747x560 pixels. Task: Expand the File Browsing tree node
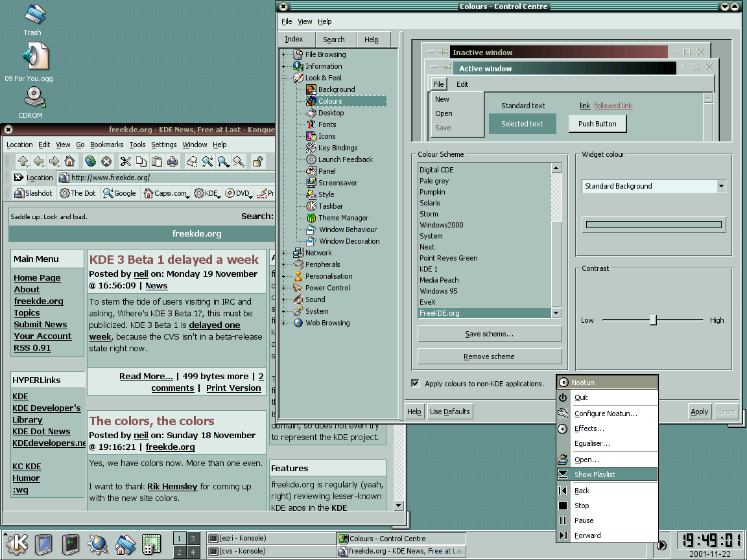tap(284, 54)
